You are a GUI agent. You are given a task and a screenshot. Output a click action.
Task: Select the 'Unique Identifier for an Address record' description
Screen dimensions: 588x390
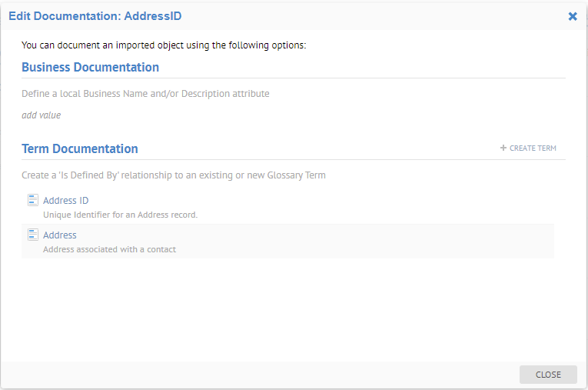[x=120, y=215]
